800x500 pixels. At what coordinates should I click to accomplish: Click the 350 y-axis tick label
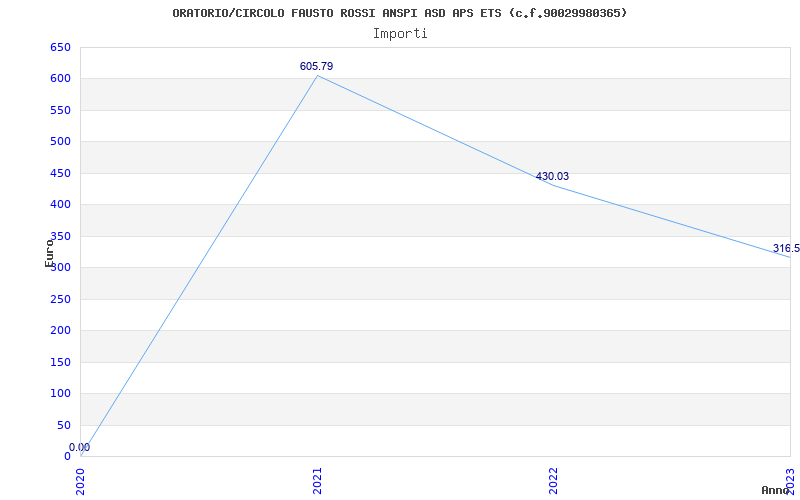pos(60,236)
